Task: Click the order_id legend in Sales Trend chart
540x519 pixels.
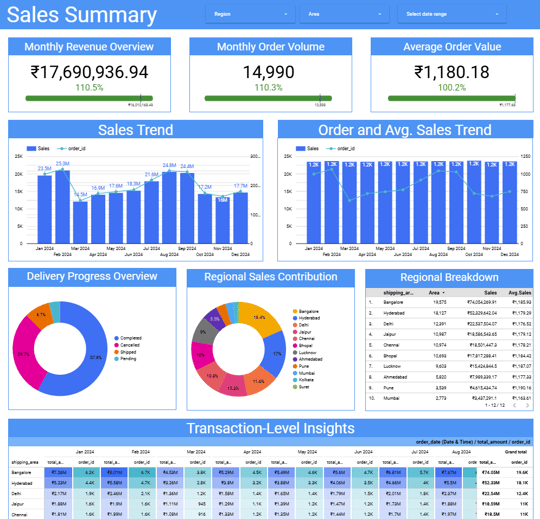Action: pyautogui.click(x=71, y=148)
